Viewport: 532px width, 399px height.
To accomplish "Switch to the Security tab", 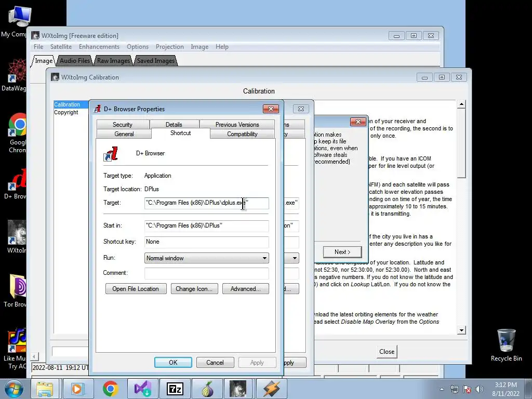I will pos(123,125).
